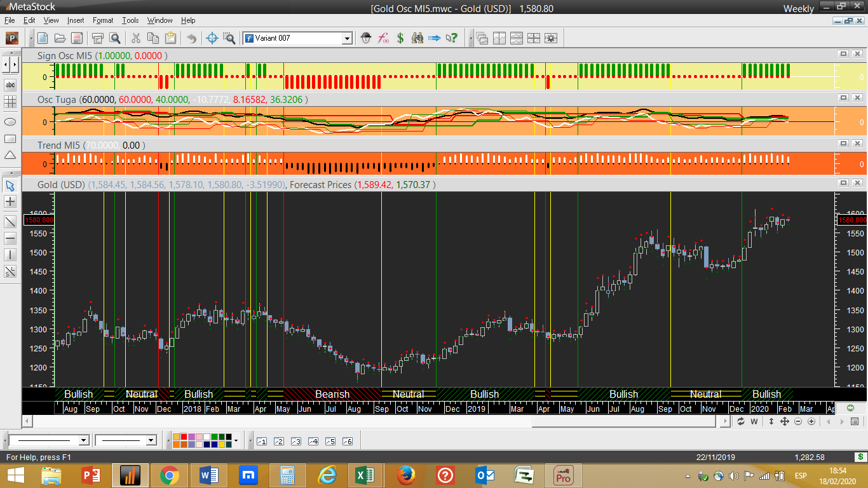This screenshot has width=868, height=488.
Task: Expand the color palette dropdown arrow
Action: [x=236, y=440]
